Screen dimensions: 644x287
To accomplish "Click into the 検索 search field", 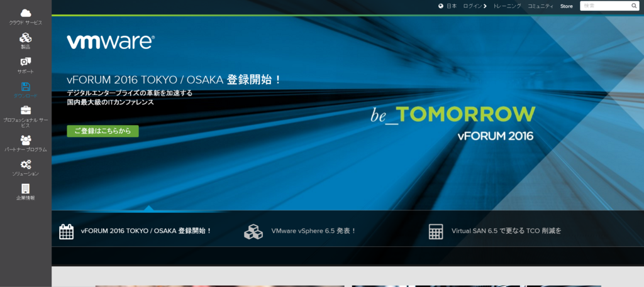I will coord(606,6).
